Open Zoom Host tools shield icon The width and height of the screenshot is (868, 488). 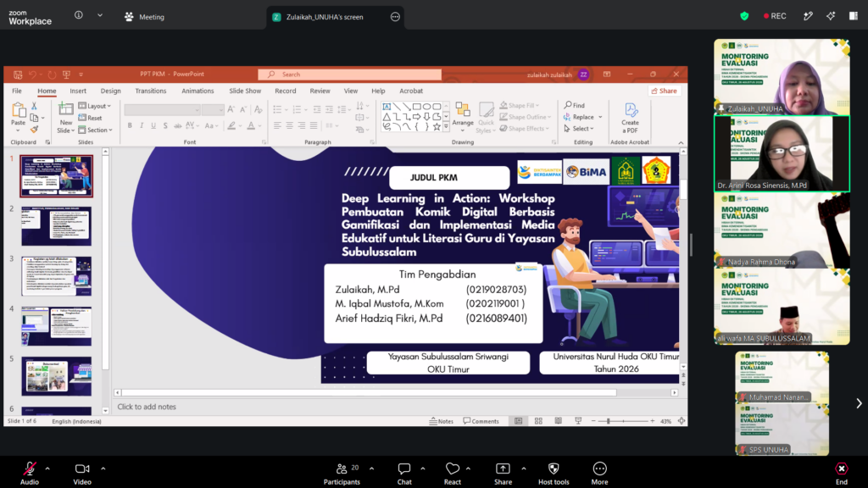pos(554,469)
